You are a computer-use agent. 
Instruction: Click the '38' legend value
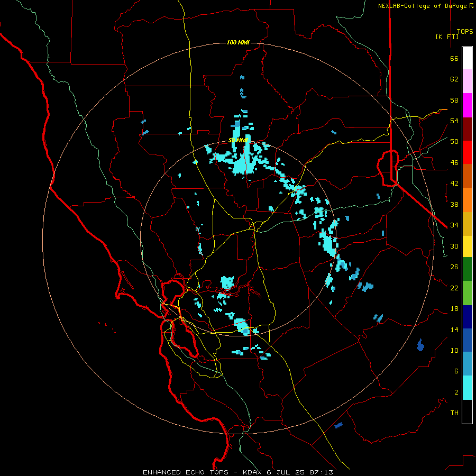click(454, 204)
